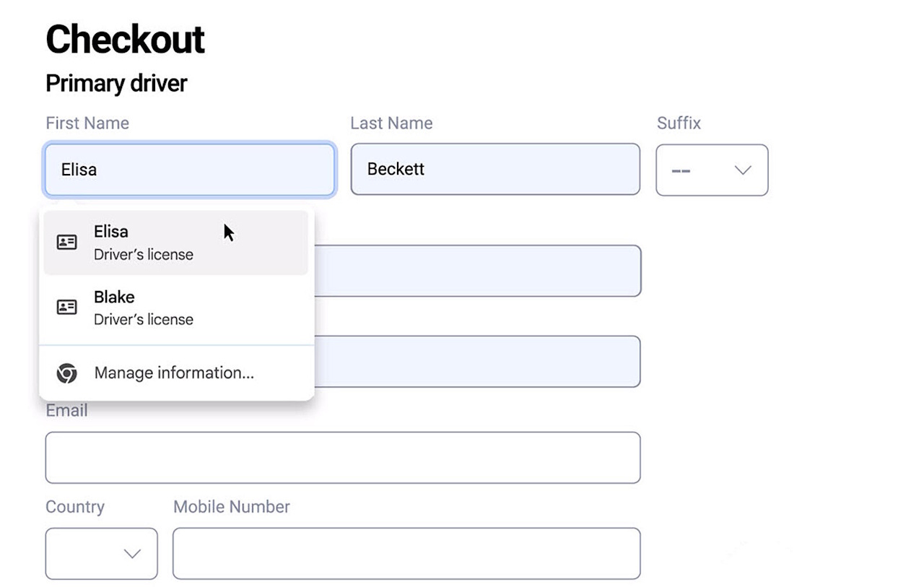Click the ID card icon beside Blake
The height and width of the screenshot is (587, 924).
pos(66,307)
